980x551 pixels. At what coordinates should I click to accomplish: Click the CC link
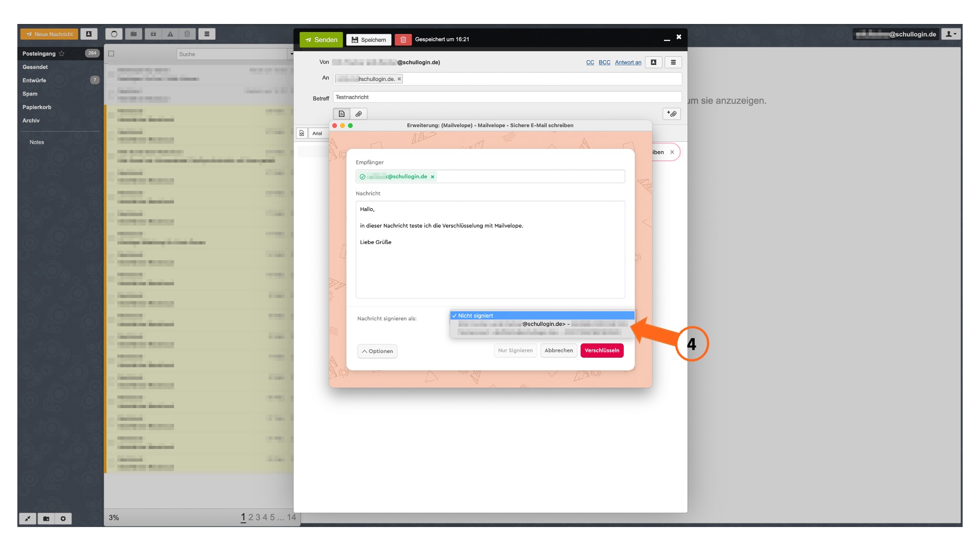[x=590, y=62]
